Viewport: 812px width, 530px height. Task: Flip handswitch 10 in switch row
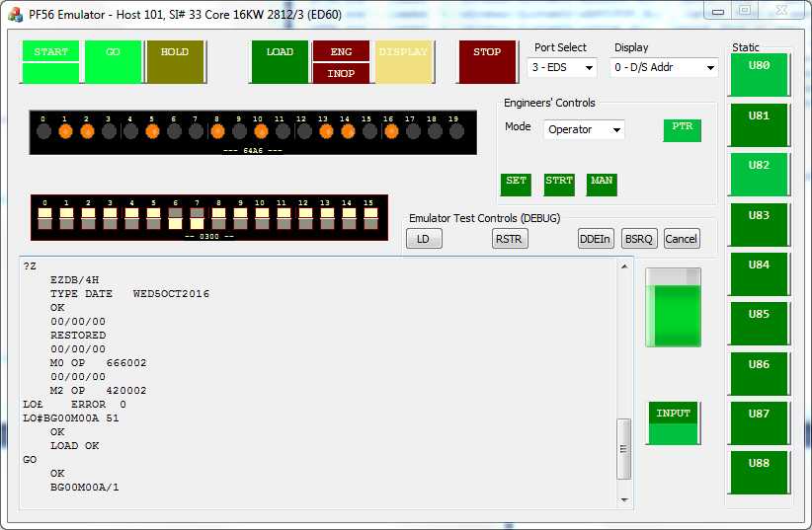[263, 218]
